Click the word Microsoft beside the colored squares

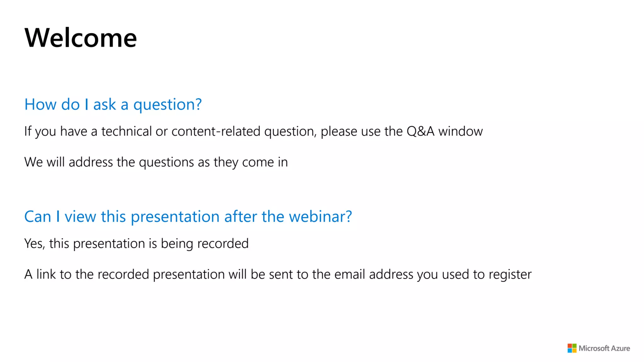pos(594,348)
